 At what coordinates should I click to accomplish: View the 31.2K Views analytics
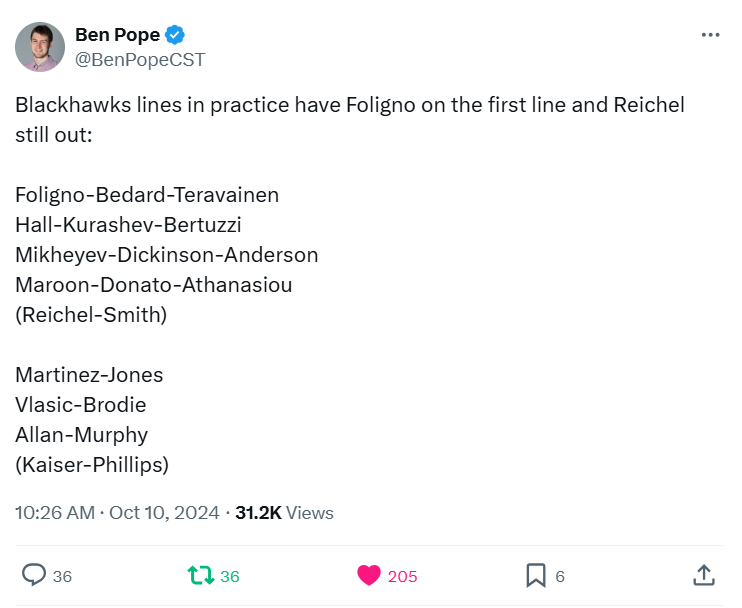coord(284,512)
